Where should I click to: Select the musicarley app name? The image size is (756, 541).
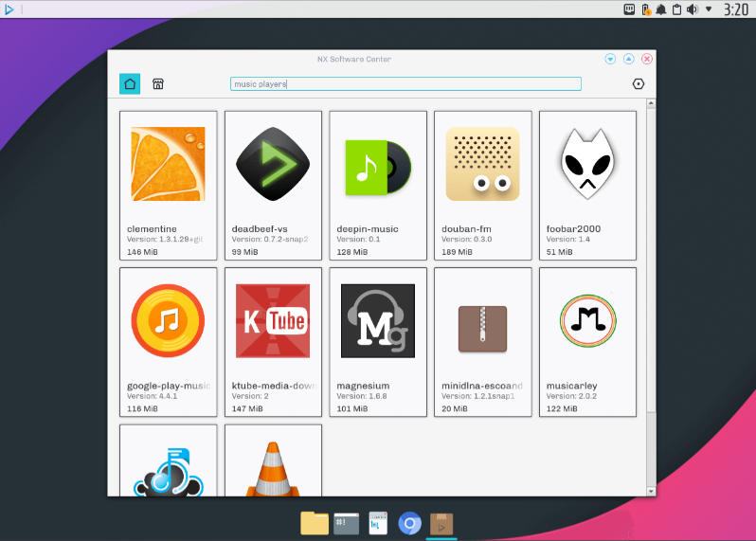click(572, 386)
